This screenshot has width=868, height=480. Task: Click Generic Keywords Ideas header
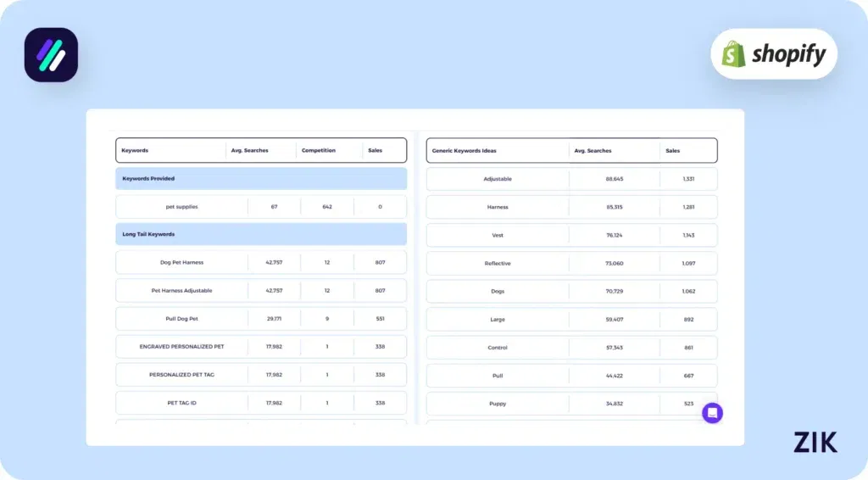[x=464, y=151]
